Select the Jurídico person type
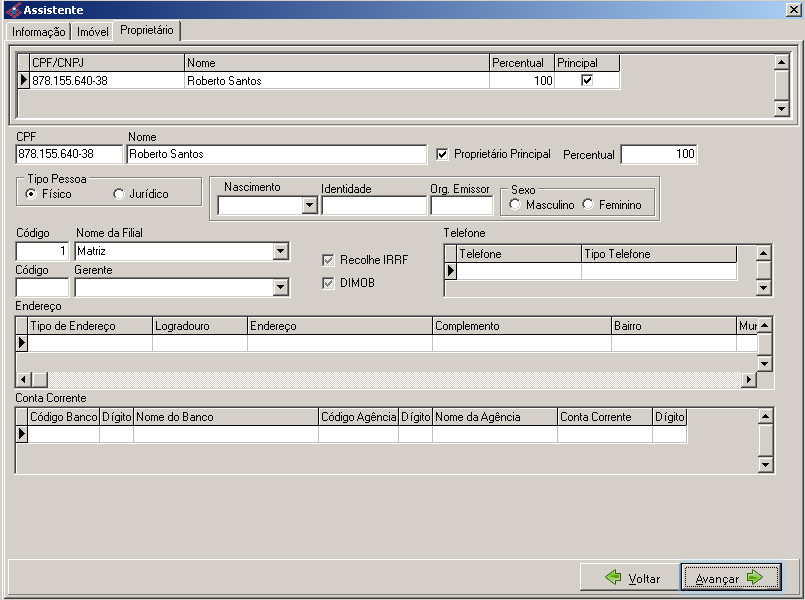 120,194
